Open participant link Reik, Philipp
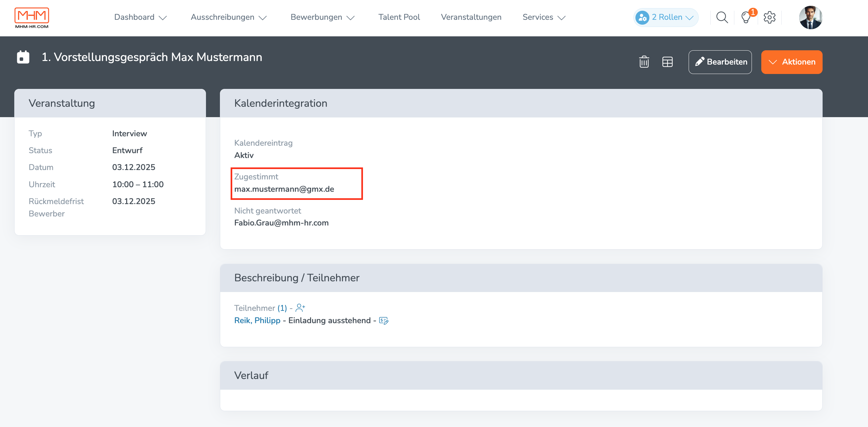Viewport: 868px width, 427px height. point(257,321)
